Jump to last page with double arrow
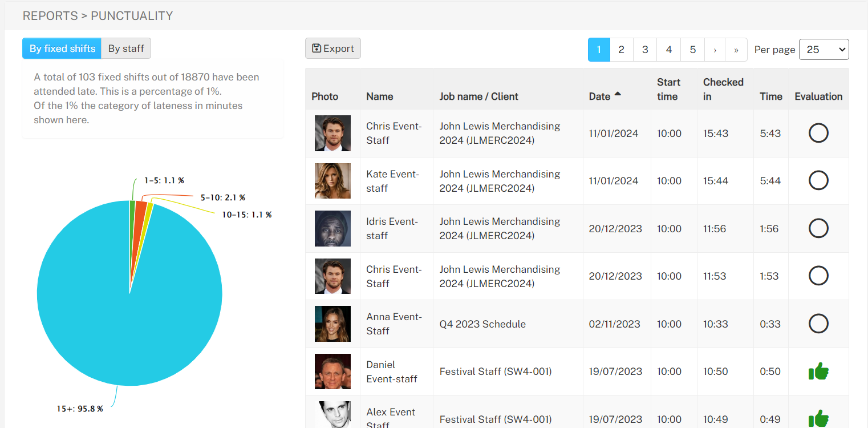This screenshot has height=428, width=868. 736,50
